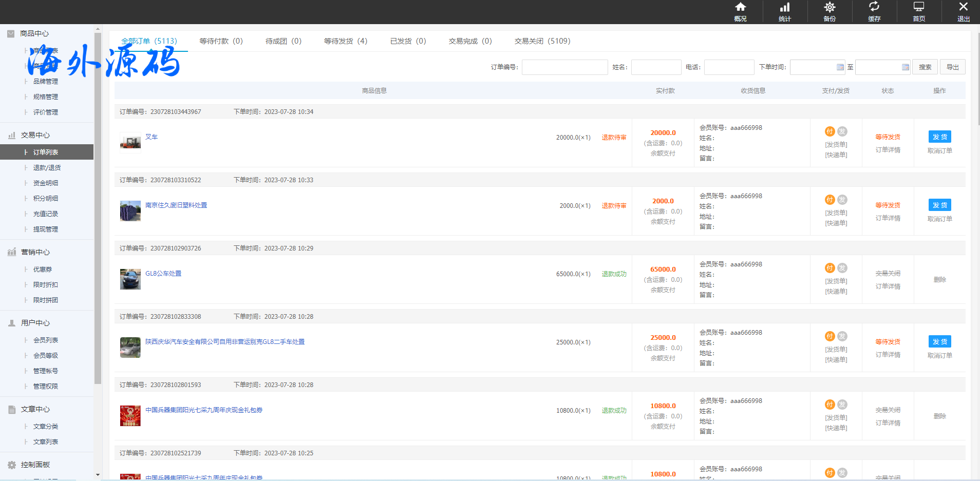The image size is (980, 481).
Task: Open the 首页 monitor icon
Action: [x=919, y=7]
